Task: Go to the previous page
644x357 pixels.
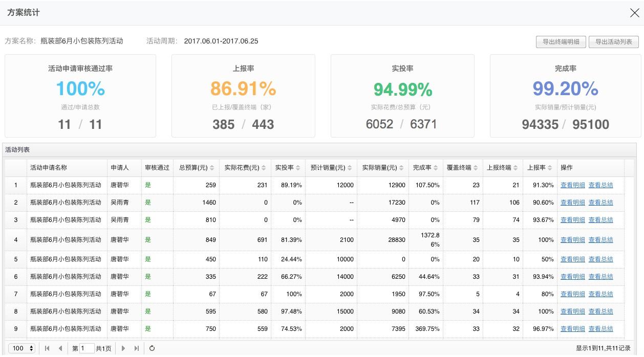Action: point(60,348)
